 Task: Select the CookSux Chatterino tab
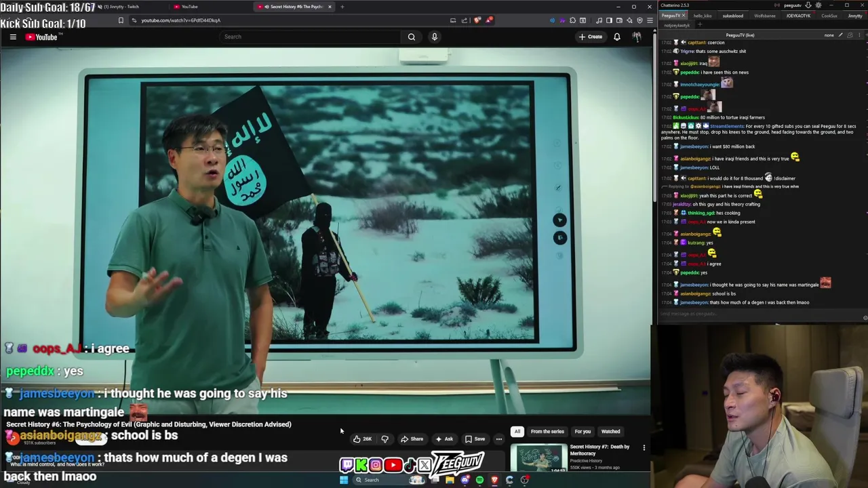coord(829,16)
